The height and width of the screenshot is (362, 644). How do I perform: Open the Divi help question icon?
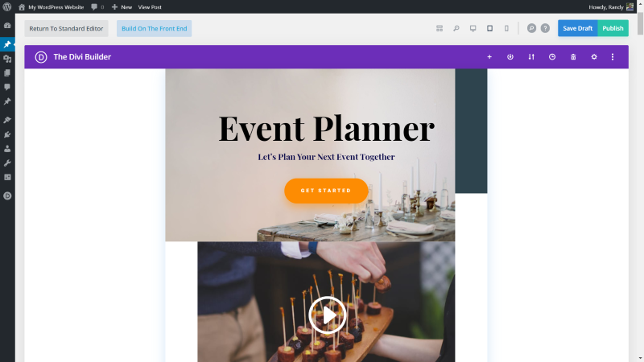point(545,28)
